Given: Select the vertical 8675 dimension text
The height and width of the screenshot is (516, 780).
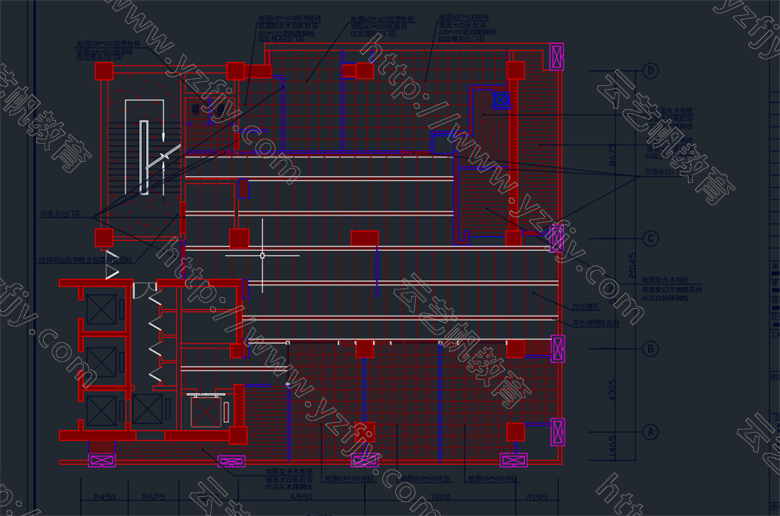Looking at the screenshot, I should pyautogui.click(x=612, y=155).
